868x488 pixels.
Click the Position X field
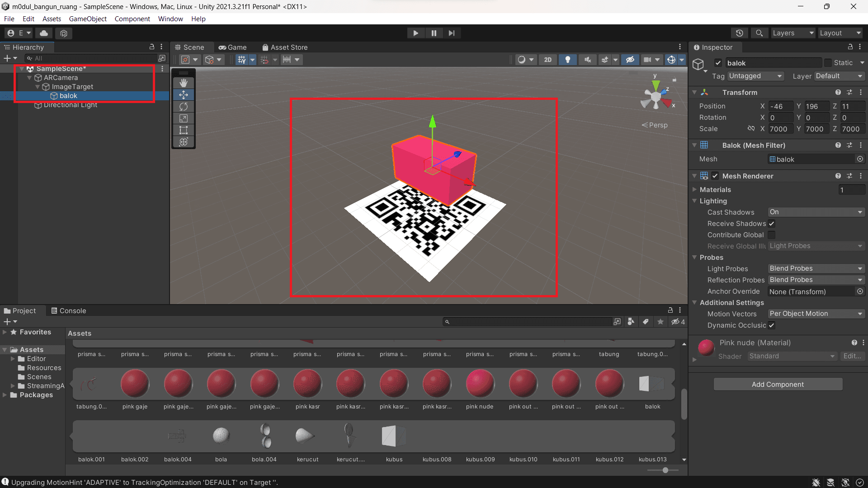click(781, 107)
